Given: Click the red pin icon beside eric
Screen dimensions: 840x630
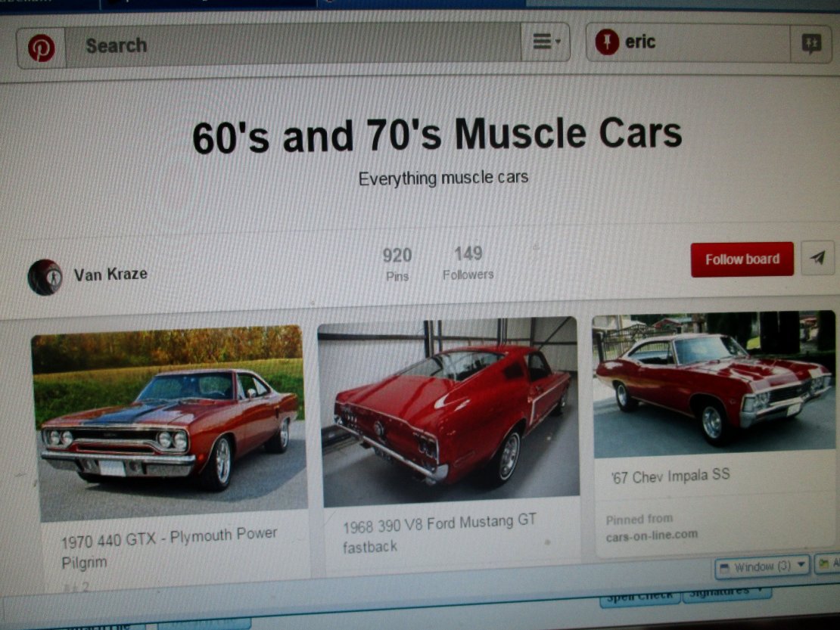Looking at the screenshot, I should [606, 42].
